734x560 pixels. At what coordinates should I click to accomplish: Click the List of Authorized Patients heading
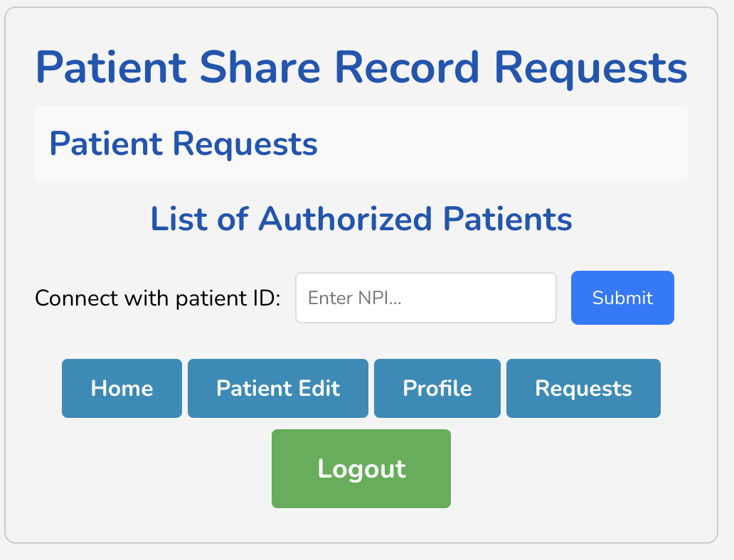[361, 219]
